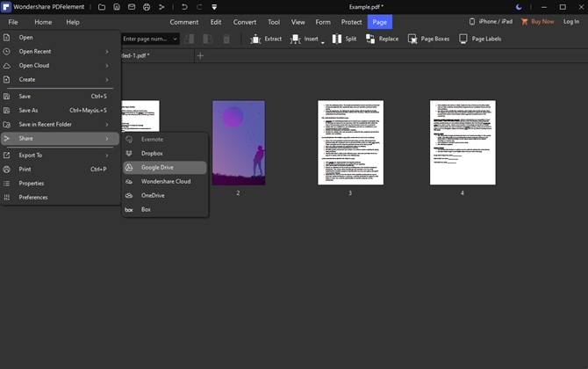This screenshot has width=588, height=369.
Task: Share to Wondershare Cloud
Action: 165,181
